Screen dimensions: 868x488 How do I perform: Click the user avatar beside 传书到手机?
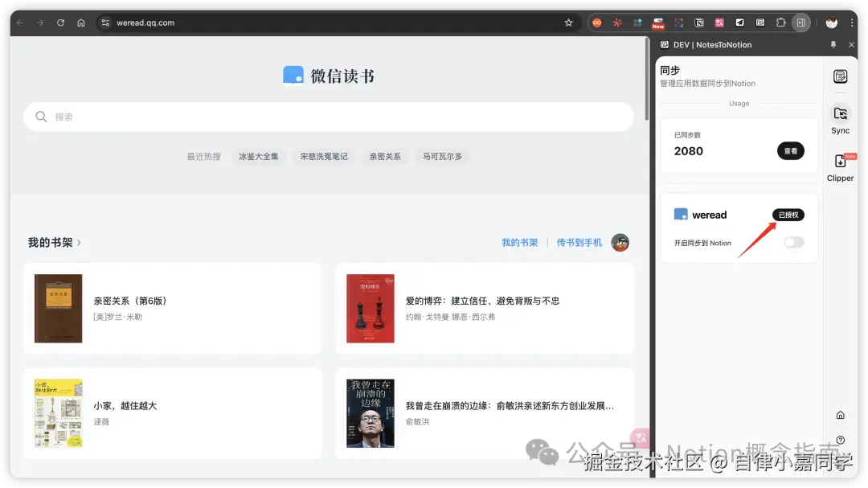point(620,243)
